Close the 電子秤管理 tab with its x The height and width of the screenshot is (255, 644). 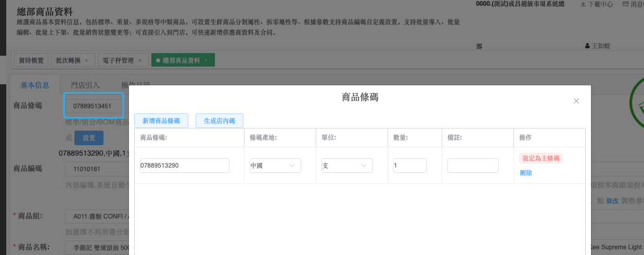pyautogui.click(x=140, y=60)
